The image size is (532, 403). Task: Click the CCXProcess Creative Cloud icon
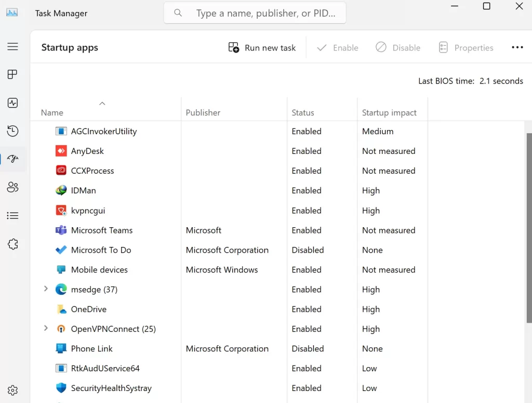pos(61,171)
